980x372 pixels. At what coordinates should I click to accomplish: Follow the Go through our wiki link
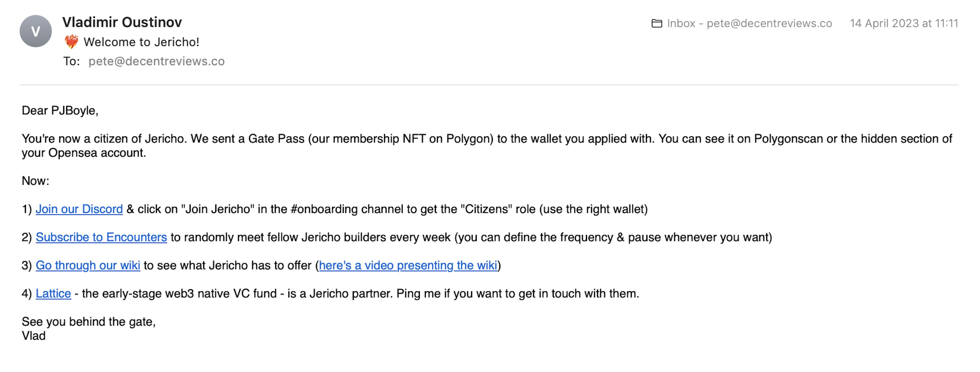click(88, 265)
